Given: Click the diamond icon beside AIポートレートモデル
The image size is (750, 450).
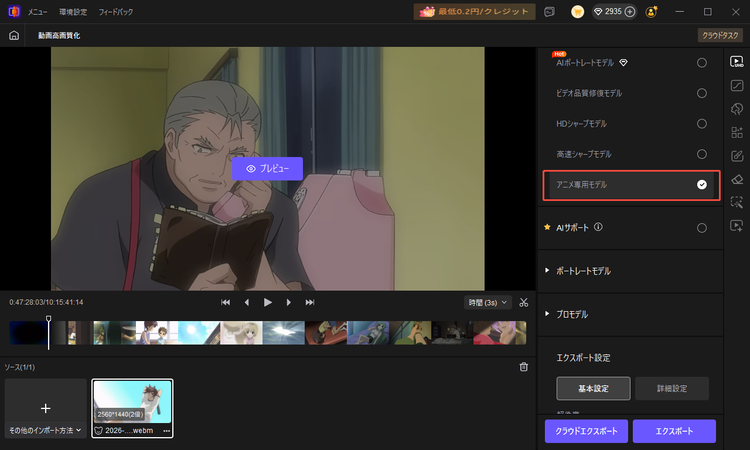Looking at the screenshot, I should (x=623, y=63).
